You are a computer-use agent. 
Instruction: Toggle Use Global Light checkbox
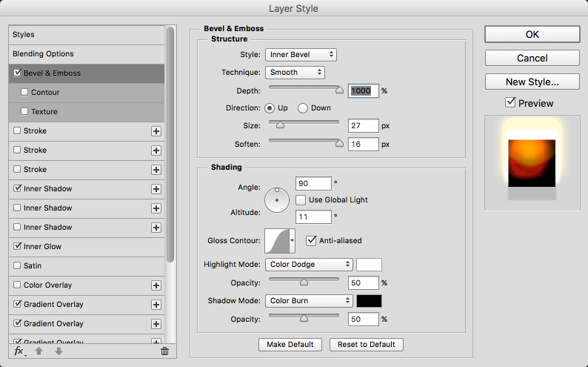pyautogui.click(x=301, y=200)
